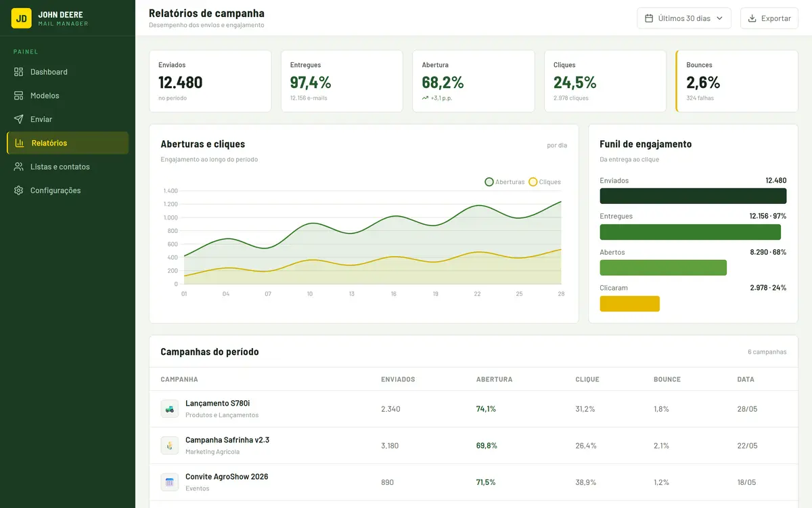Open the Últimos 30 dias dropdown
812x508 pixels.
click(x=684, y=18)
